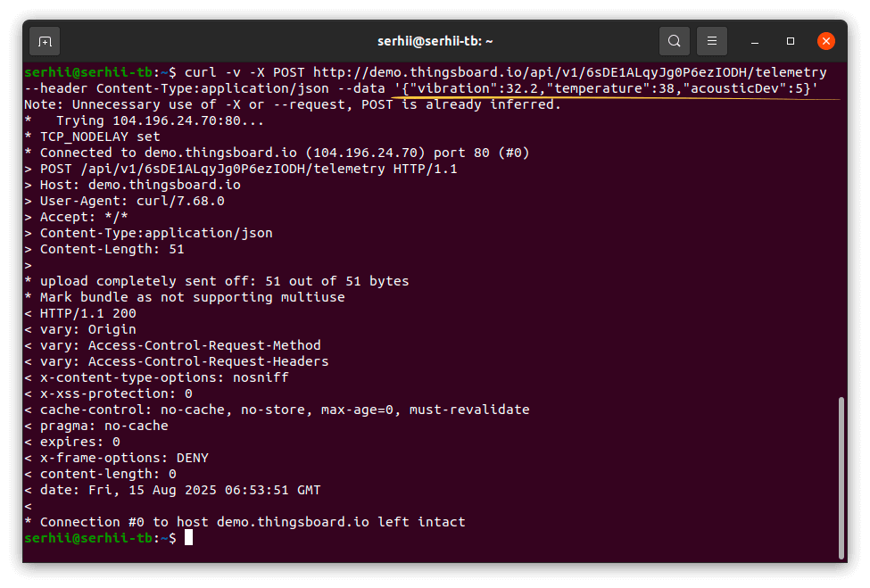870x588 pixels.
Task: Click the search magnifier icon
Action: pyautogui.click(x=675, y=41)
